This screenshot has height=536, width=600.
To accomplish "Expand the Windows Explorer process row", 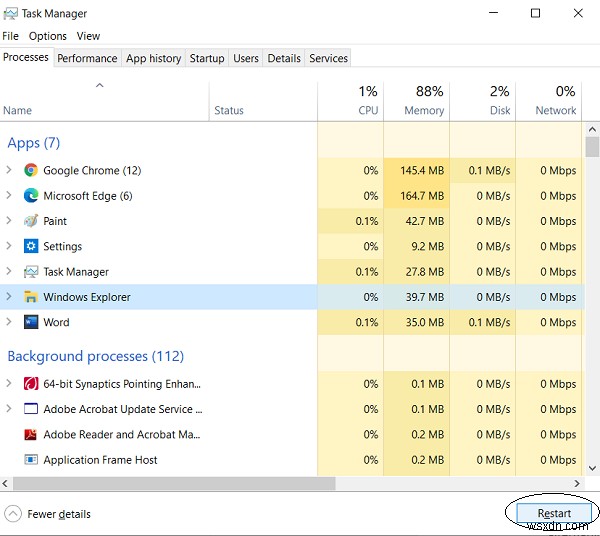I will coord(9,297).
